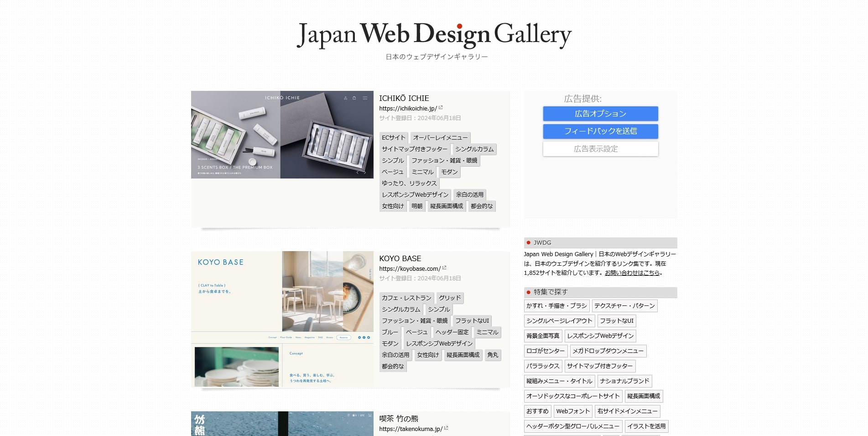Select KOYO BASE's フラットなUI tag
This screenshot has height=436, width=868.
click(472, 320)
